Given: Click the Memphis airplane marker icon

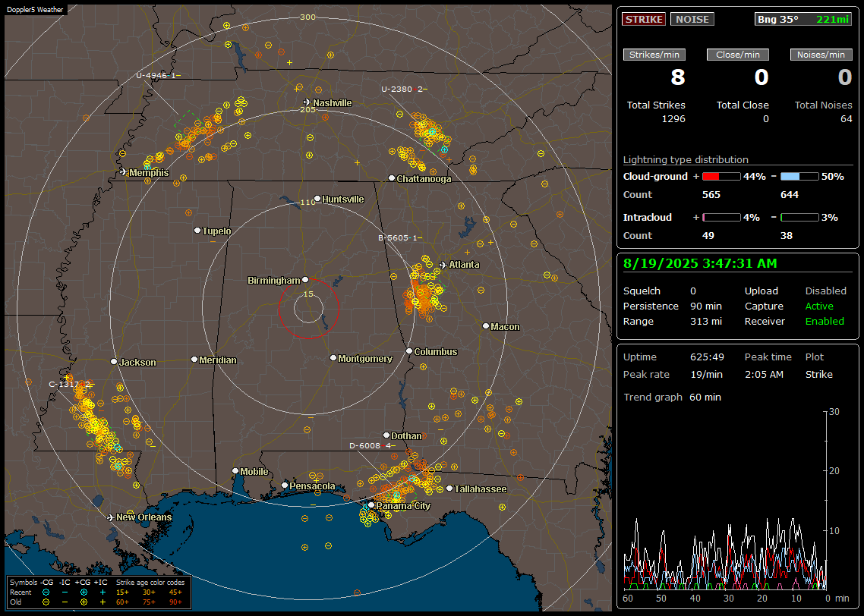Looking at the screenshot, I should coord(124,172).
